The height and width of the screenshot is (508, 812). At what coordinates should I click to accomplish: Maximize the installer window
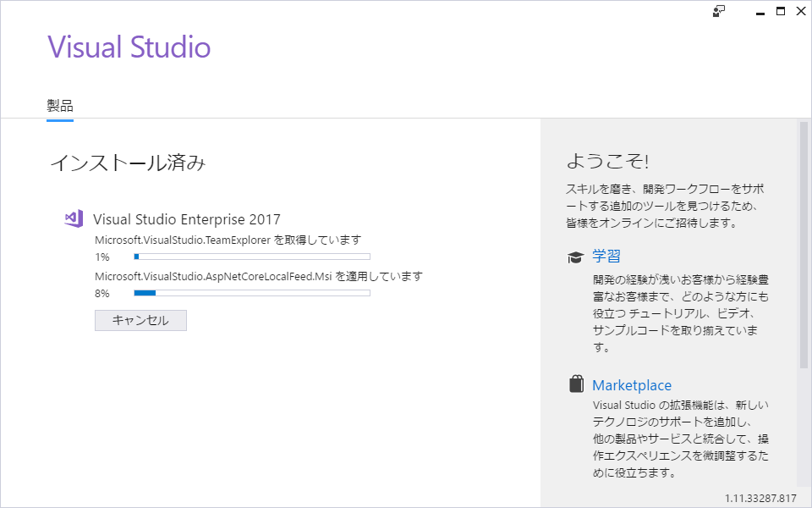(x=781, y=11)
